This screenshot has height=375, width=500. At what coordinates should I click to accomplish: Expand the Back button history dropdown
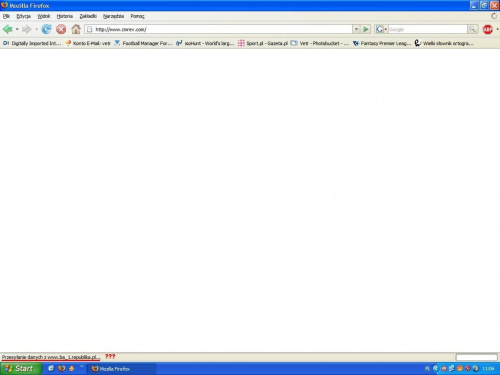tap(17, 29)
